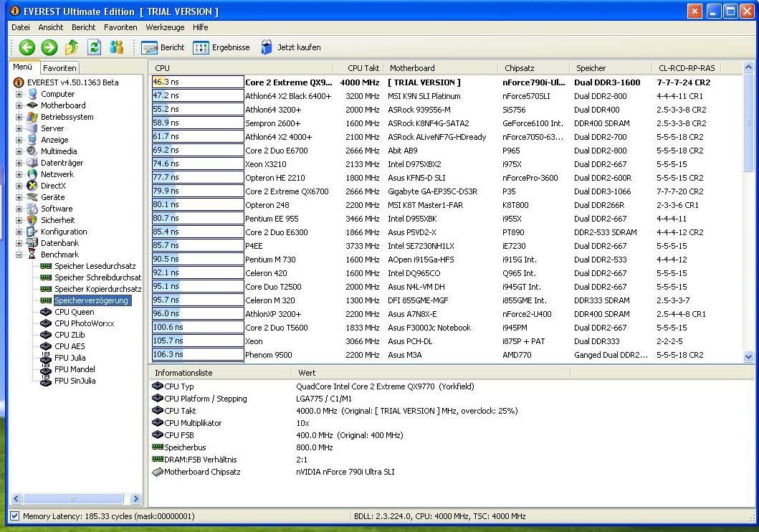Open the Favoriten menu

click(x=120, y=27)
